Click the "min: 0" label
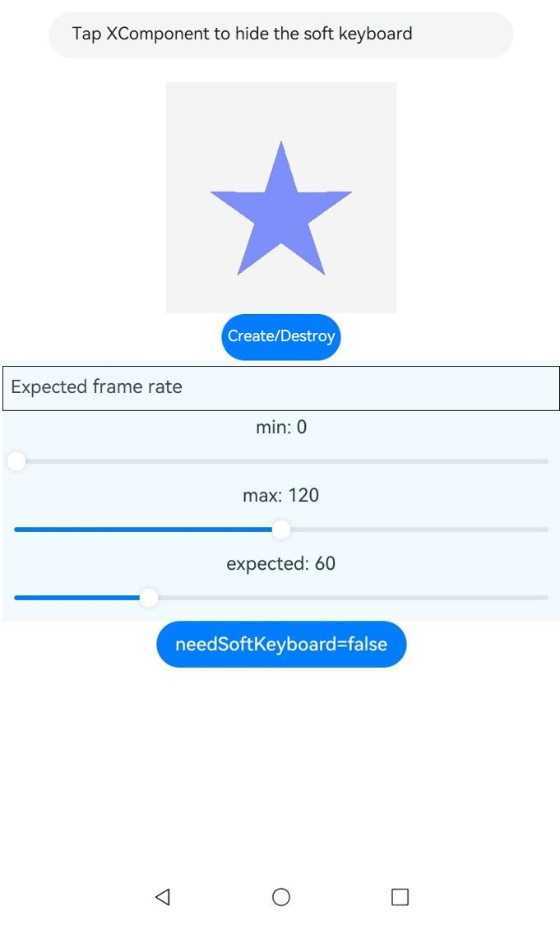This screenshot has width=560, height=925. (281, 427)
